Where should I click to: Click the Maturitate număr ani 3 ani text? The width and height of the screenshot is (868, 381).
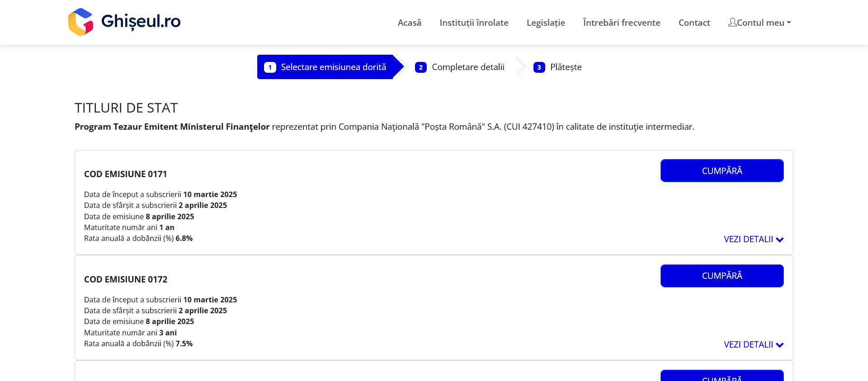point(130,333)
